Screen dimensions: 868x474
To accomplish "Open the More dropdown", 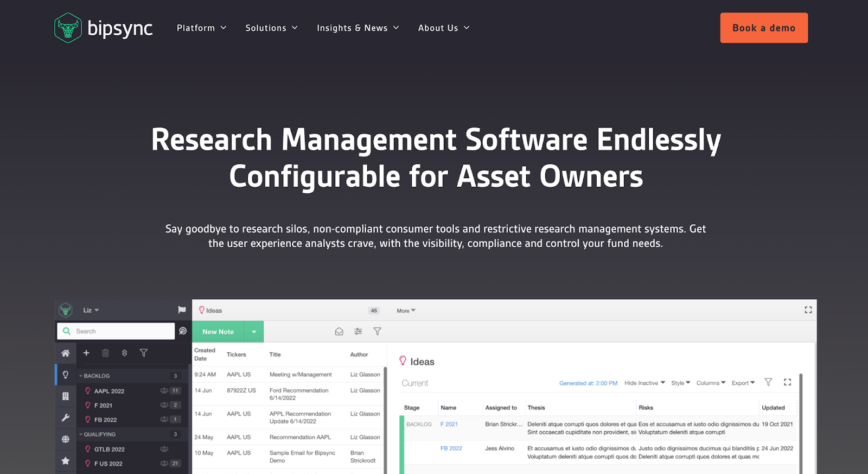I will [406, 311].
